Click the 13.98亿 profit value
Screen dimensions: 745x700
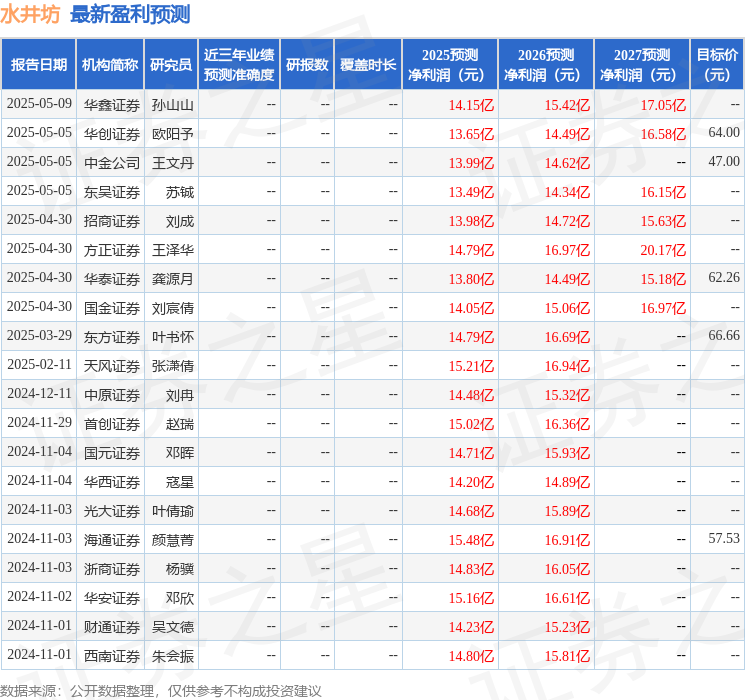[471, 221]
